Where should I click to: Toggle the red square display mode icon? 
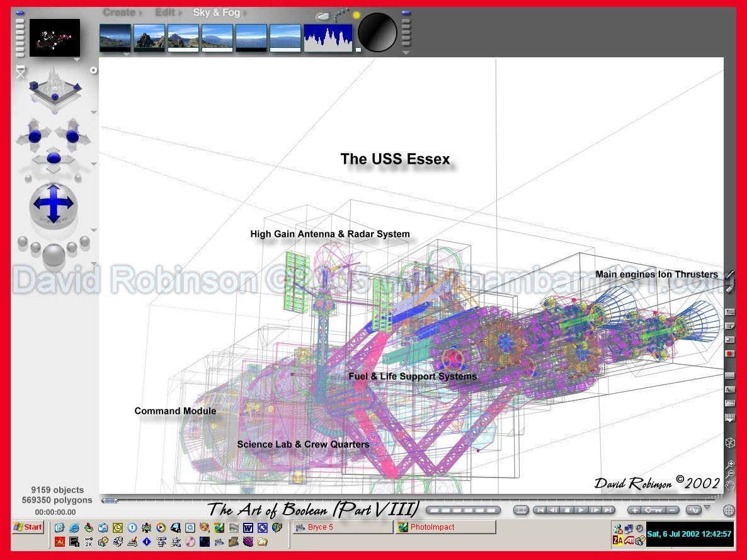729,353
